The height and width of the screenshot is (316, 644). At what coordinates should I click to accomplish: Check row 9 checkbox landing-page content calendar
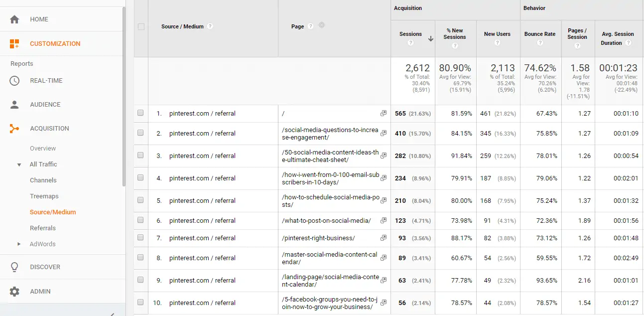coord(140,280)
